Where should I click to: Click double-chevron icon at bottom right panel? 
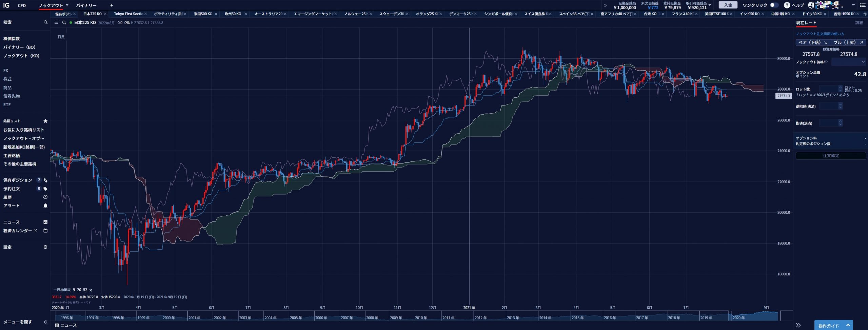click(798, 325)
